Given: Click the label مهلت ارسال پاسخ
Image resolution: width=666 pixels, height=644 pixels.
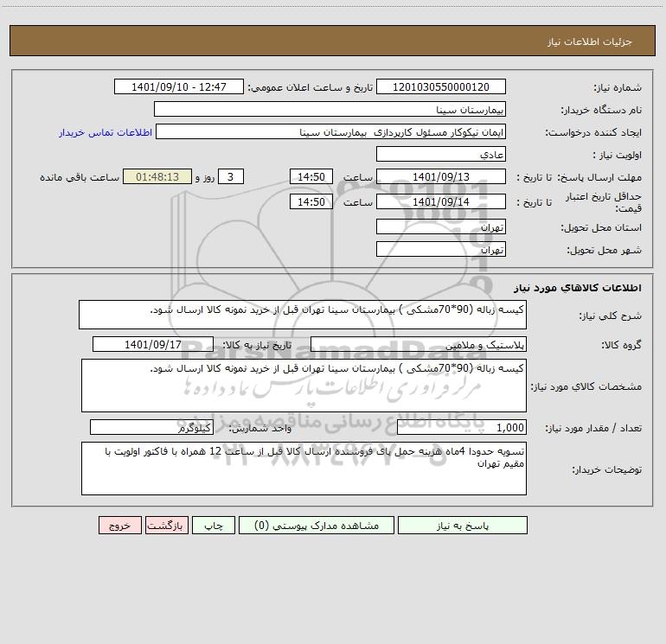Looking at the screenshot, I should tap(599, 177).
